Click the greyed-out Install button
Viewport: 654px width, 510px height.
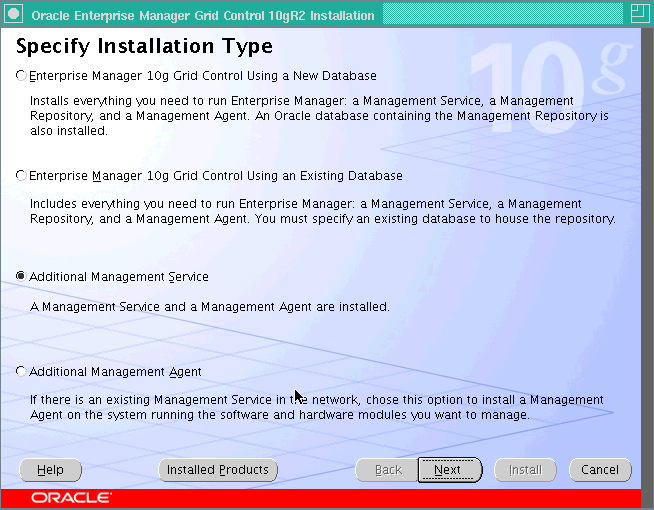525,470
